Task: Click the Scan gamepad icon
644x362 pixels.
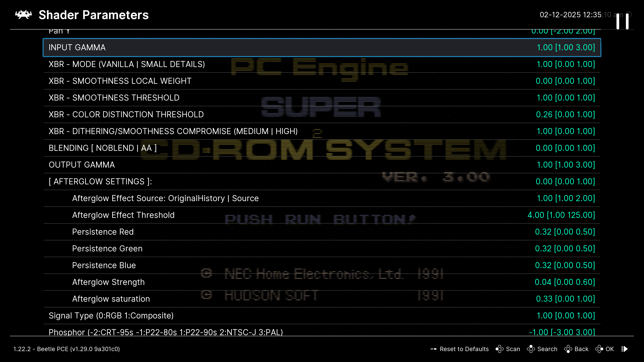Action: click(499, 349)
